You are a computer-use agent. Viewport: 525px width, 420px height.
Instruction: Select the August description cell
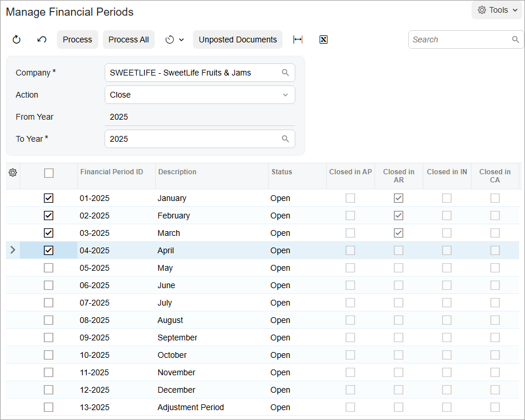click(212, 320)
